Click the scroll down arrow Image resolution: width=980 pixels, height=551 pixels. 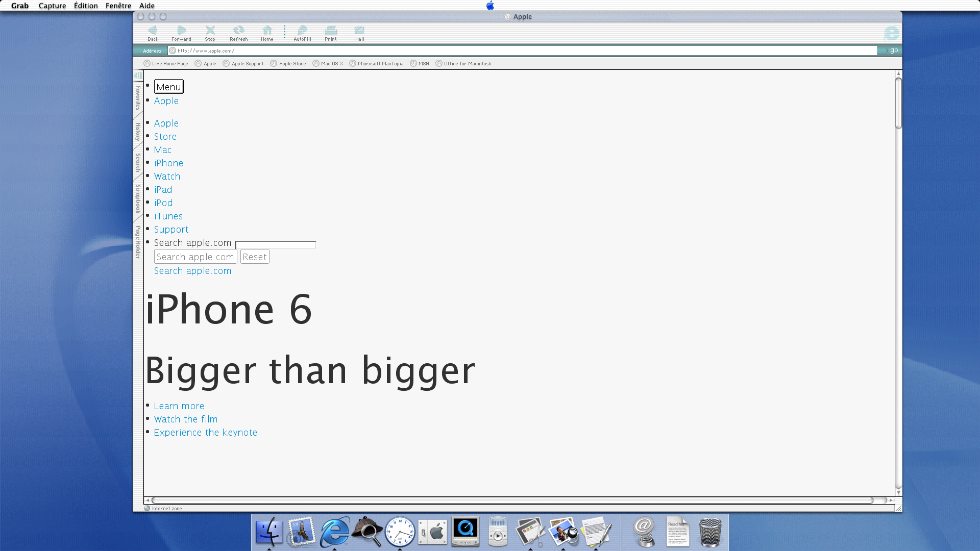point(898,493)
